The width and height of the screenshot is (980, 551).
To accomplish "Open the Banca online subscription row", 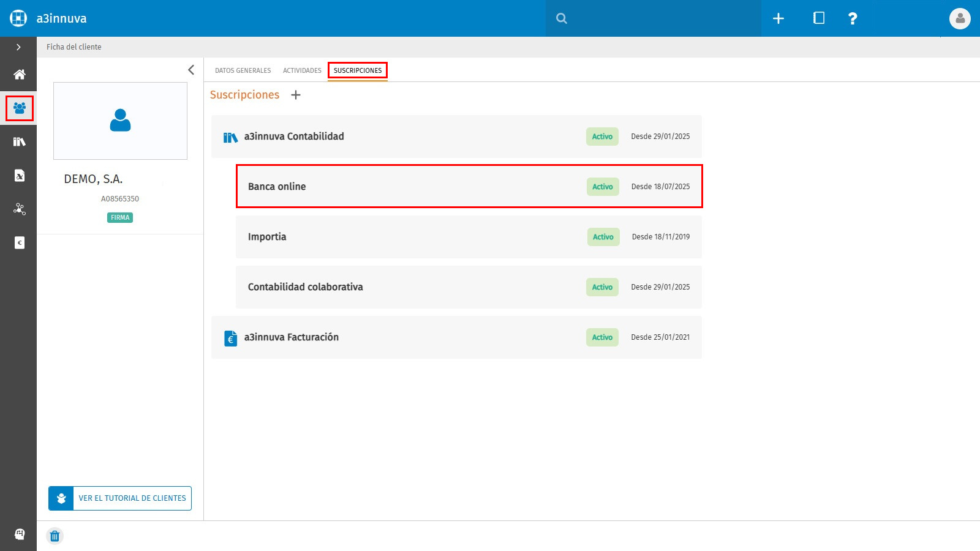I will (469, 186).
